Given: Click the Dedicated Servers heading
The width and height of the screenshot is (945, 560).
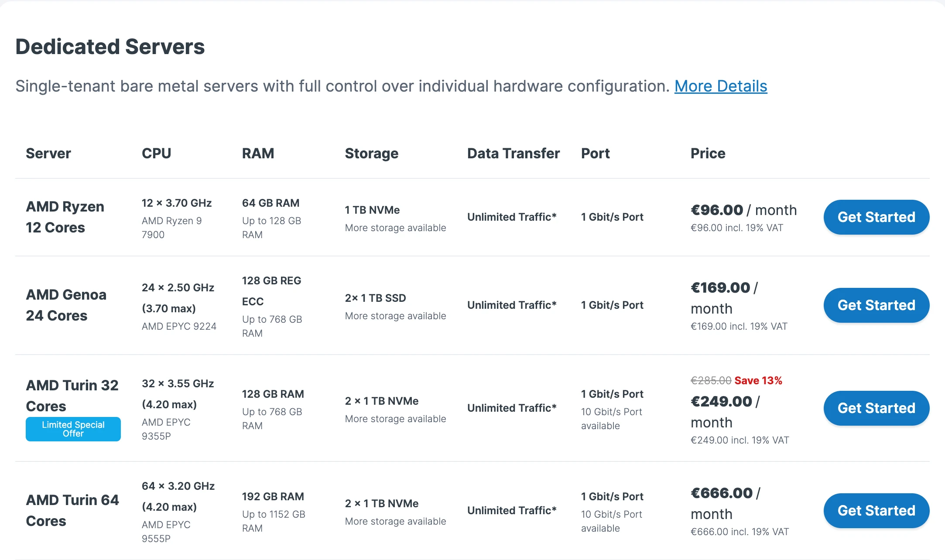Looking at the screenshot, I should pyautogui.click(x=110, y=47).
